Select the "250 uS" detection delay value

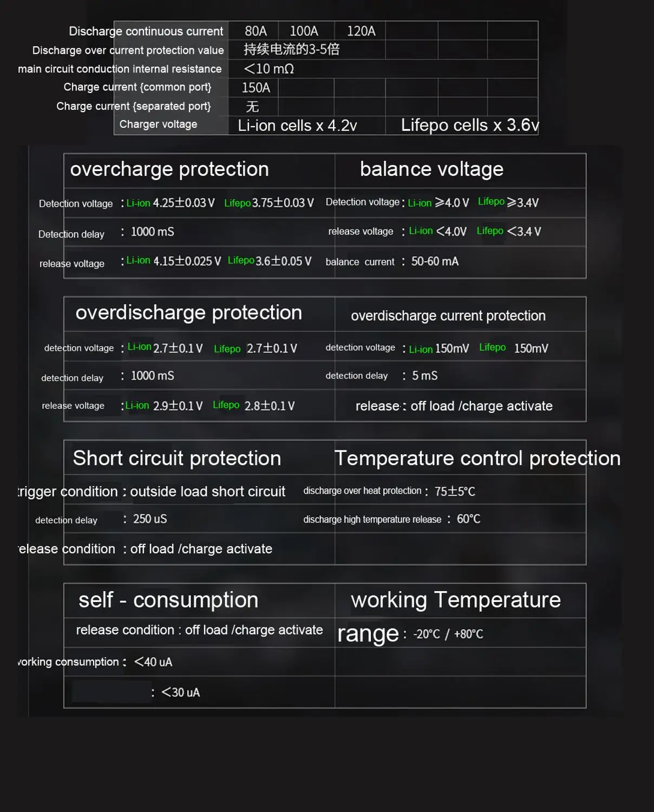[x=150, y=519]
